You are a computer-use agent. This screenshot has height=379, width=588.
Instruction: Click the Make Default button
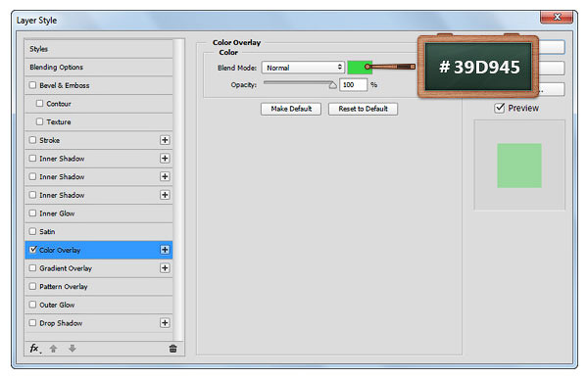click(x=291, y=109)
